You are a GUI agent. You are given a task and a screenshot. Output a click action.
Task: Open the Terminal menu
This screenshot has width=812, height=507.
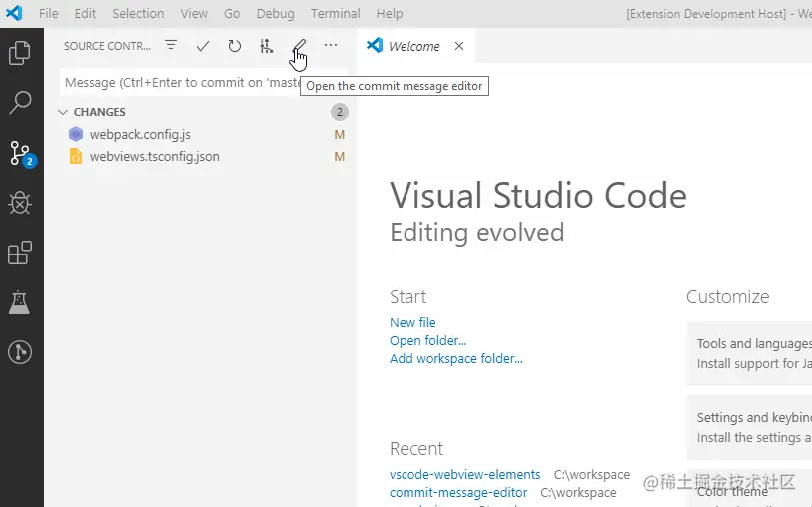(335, 13)
